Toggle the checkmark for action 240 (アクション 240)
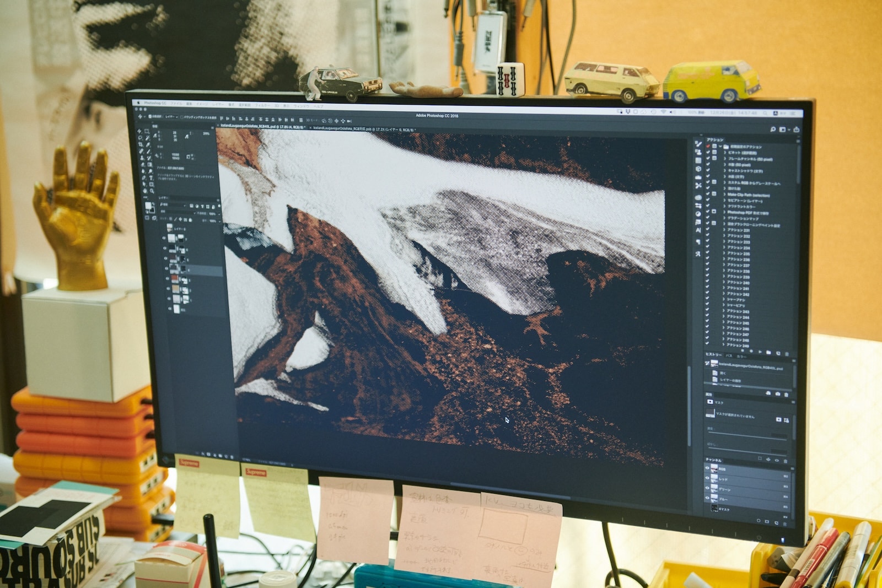The image size is (882, 588). click(x=708, y=282)
